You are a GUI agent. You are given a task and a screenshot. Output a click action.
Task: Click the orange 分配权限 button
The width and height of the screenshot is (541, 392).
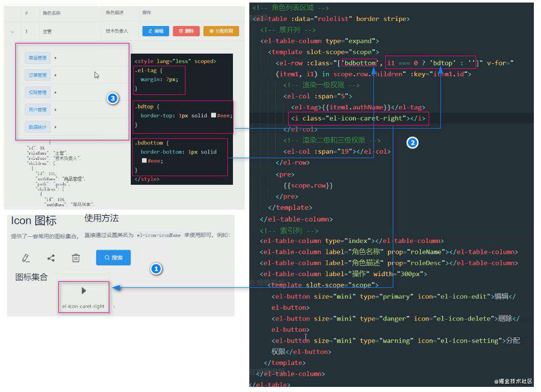(221, 31)
